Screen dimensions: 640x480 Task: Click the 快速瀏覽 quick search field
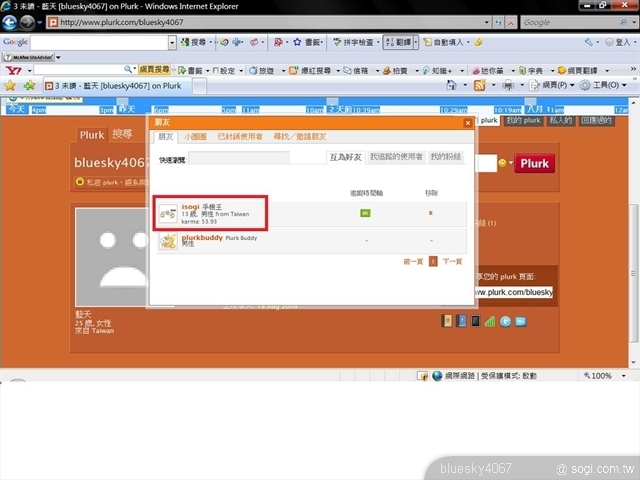tap(240, 157)
